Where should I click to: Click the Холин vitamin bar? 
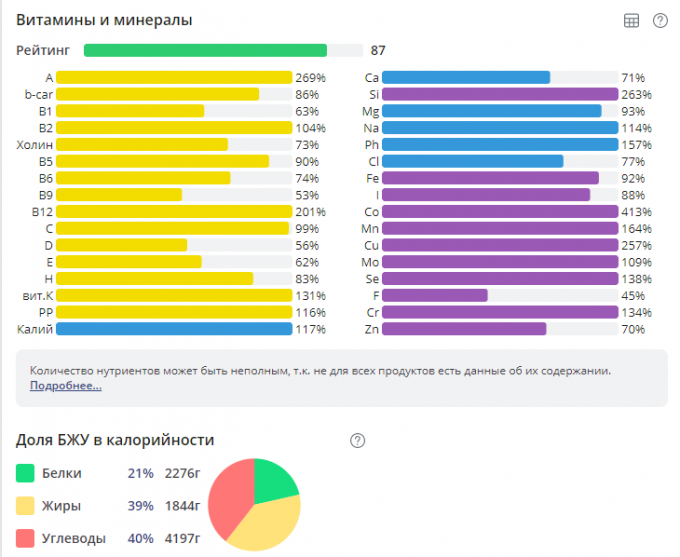coord(142,144)
